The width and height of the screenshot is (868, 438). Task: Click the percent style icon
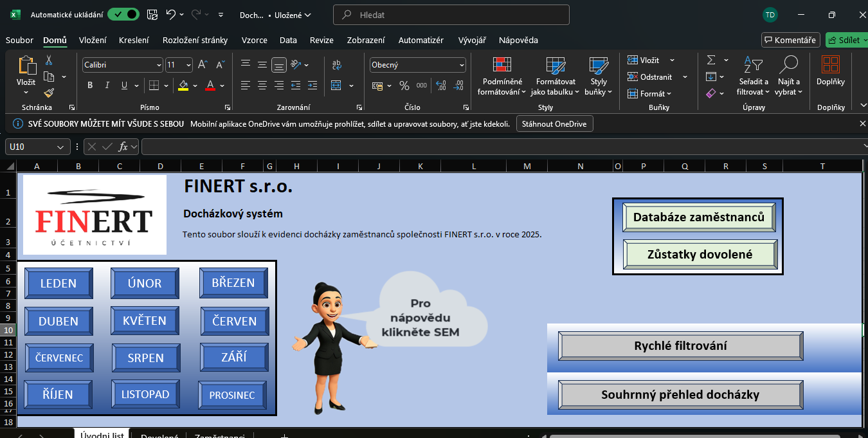coord(404,86)
